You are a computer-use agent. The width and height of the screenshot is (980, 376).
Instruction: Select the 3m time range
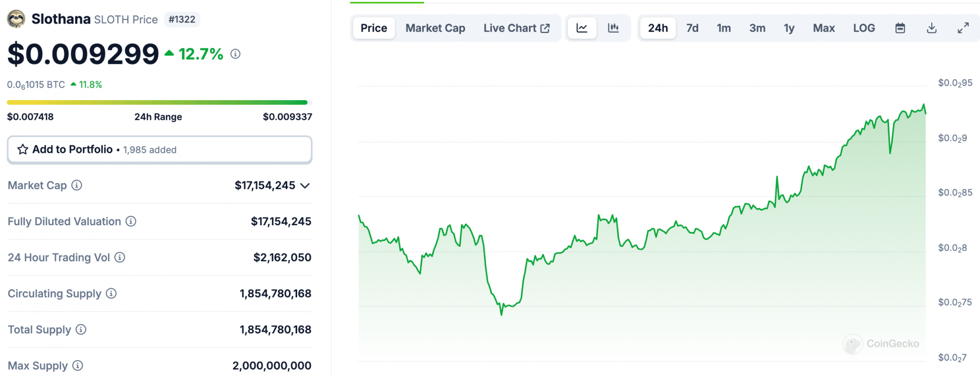(757, 28)
